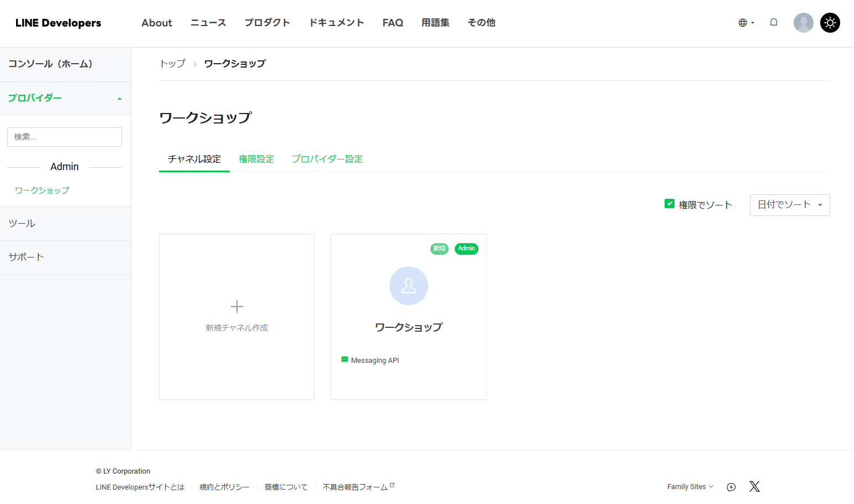Expand the Family Sites dropdown
This screenshot has width=854, height=504.
[x=690, y=486]
